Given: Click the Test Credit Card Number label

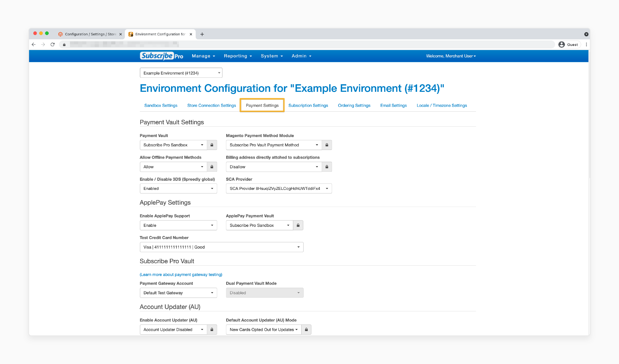Looking at the screenshot, I should tap(164, 238).
